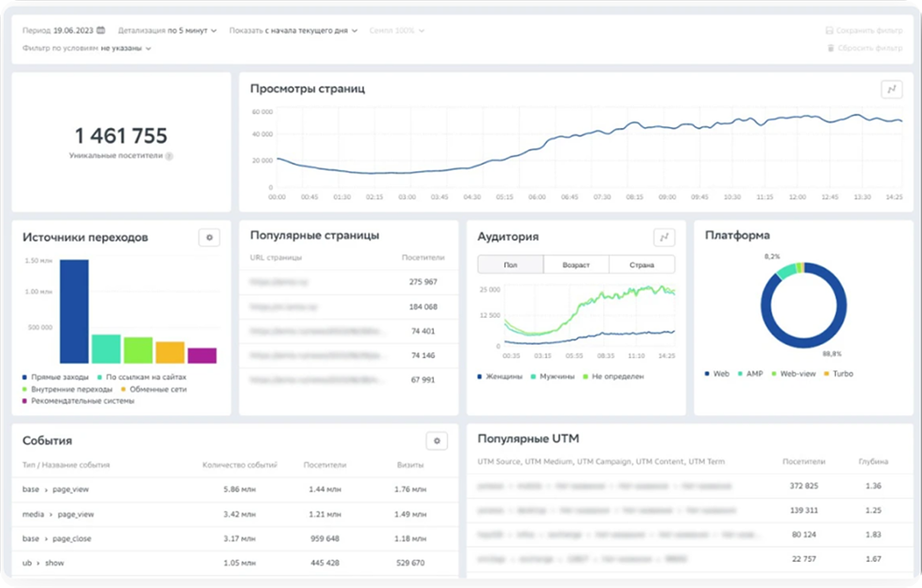
Task: Click the trash icon of Сбросить фильтр
Action: (830, 48)
